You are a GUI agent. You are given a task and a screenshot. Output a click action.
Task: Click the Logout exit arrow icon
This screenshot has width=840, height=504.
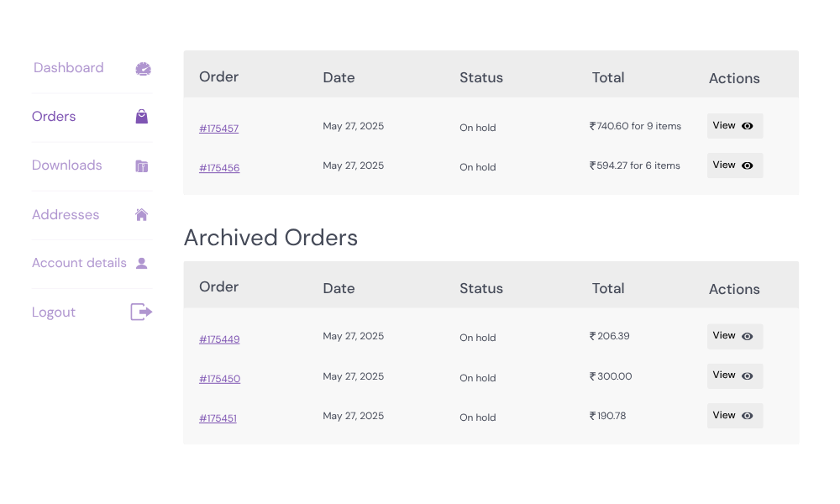141,312
